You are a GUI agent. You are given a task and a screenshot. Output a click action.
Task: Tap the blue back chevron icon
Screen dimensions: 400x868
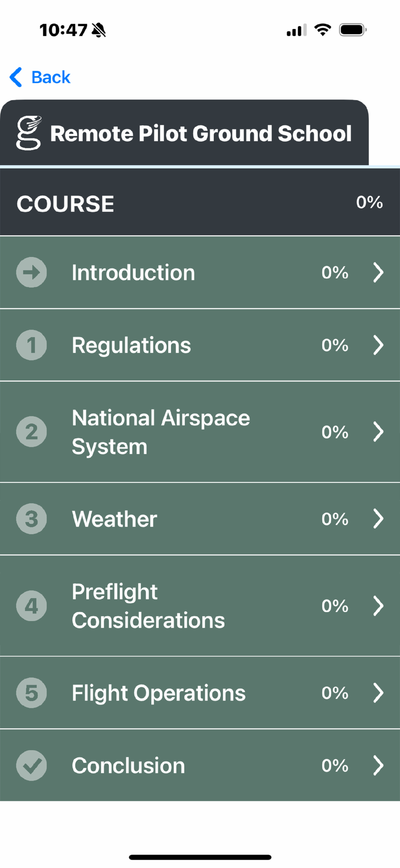coord(16,77)
